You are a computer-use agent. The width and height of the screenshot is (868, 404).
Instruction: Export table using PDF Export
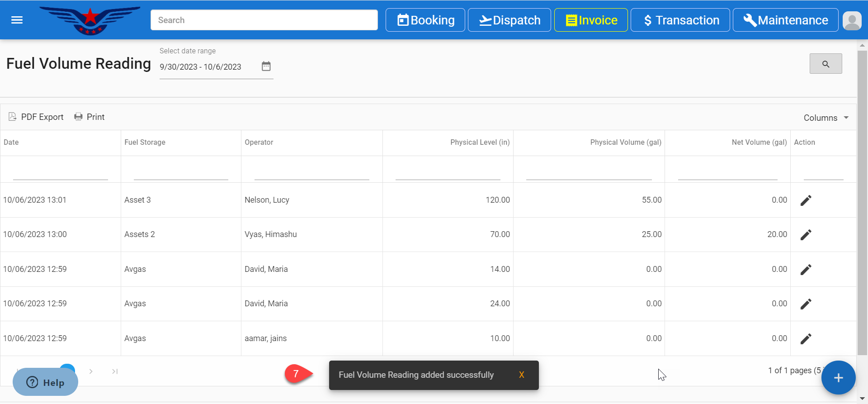(x=36, y=117)
